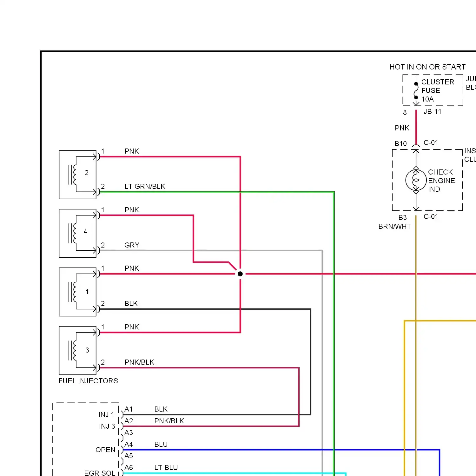476x476 pixels.
Task: Select connector pin 'A4'
Action: [129, 444]
